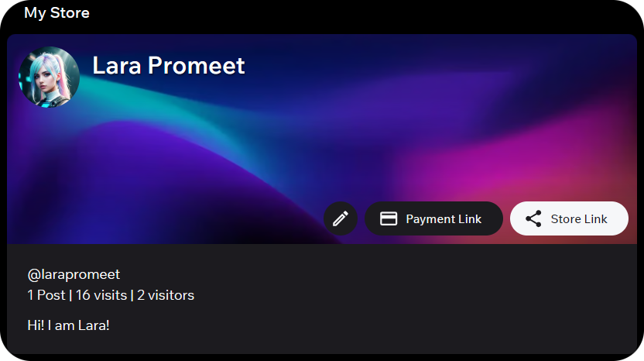Image resolution: width=644 pixels, height=361 pixels.
Task: View the 1 Post count
Action: (46, 295)
